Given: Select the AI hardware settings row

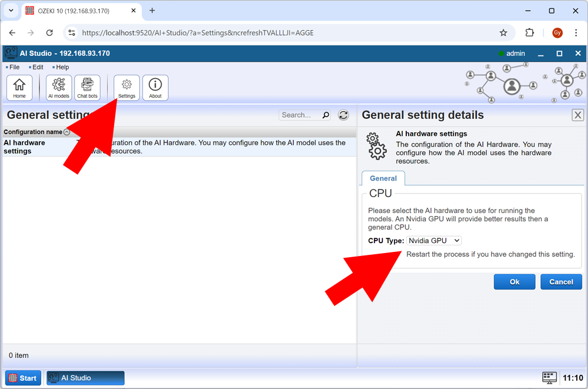Looking at the screenshot, I should coord(179,147).
